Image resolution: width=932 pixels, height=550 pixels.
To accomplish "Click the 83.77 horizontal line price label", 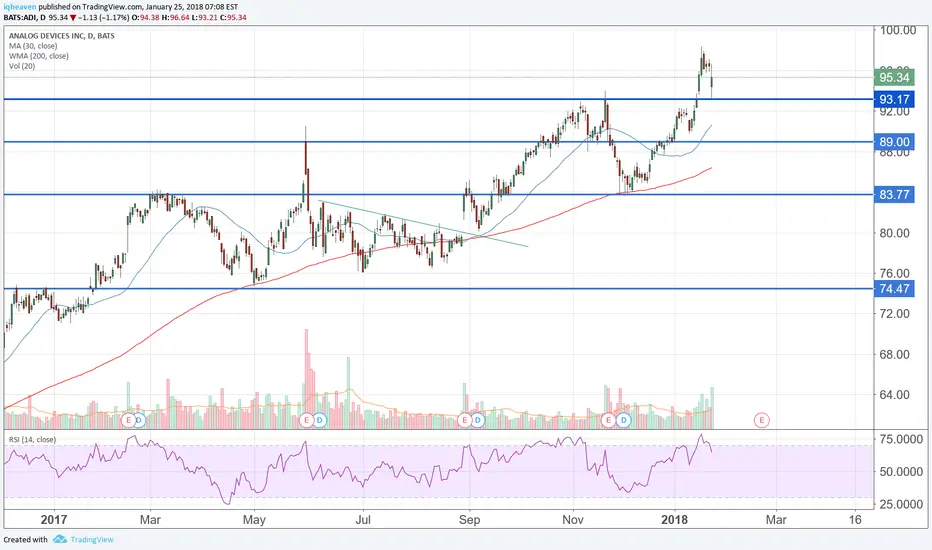I will pos(893,194).
